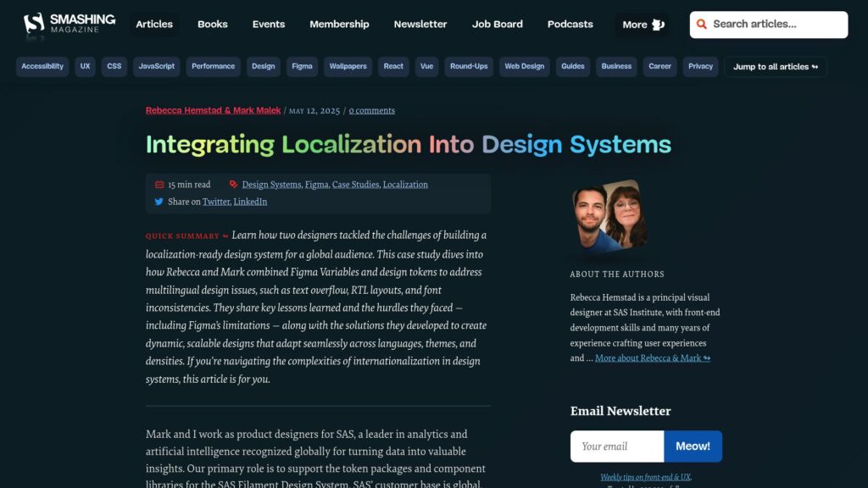Focus the Search articles field
The height and width of the screenshot is (488, 868).
coord(768,25)
